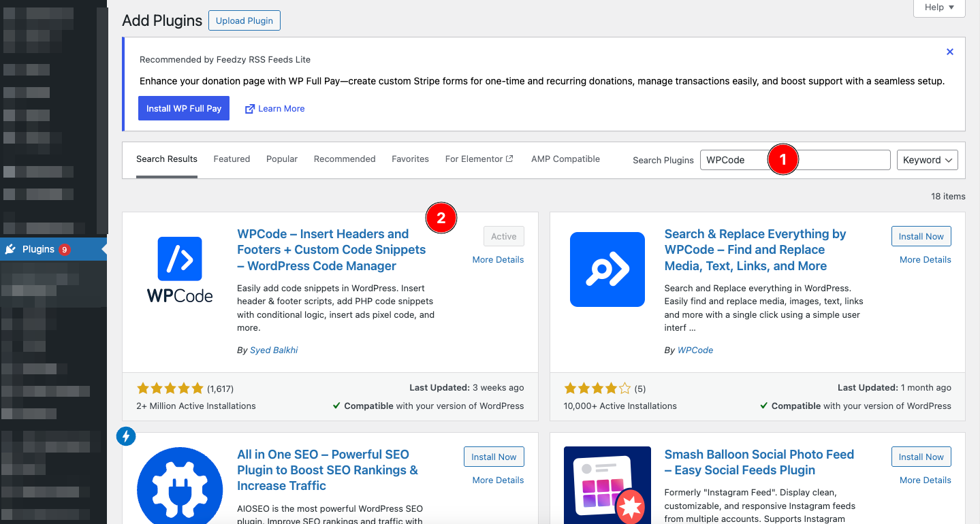Viewport: 980px width, 524px height.
Task: Click the 2+ Million Active Installations text
Action: click(196, 406)
